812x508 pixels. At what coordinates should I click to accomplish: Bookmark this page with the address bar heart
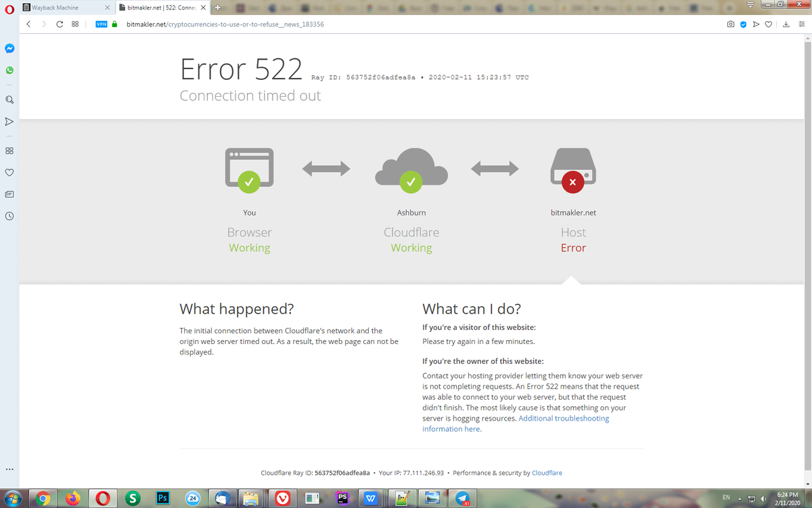coord(768,24)
